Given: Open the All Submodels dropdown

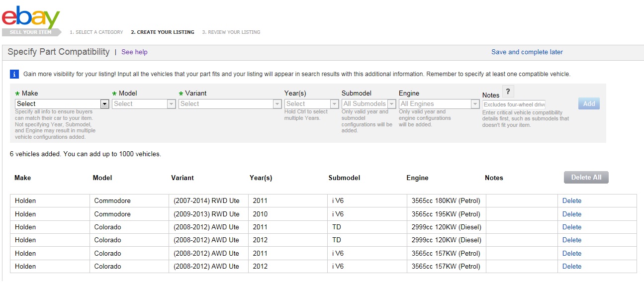Looking at the screenshot, I should coord(369,104).
